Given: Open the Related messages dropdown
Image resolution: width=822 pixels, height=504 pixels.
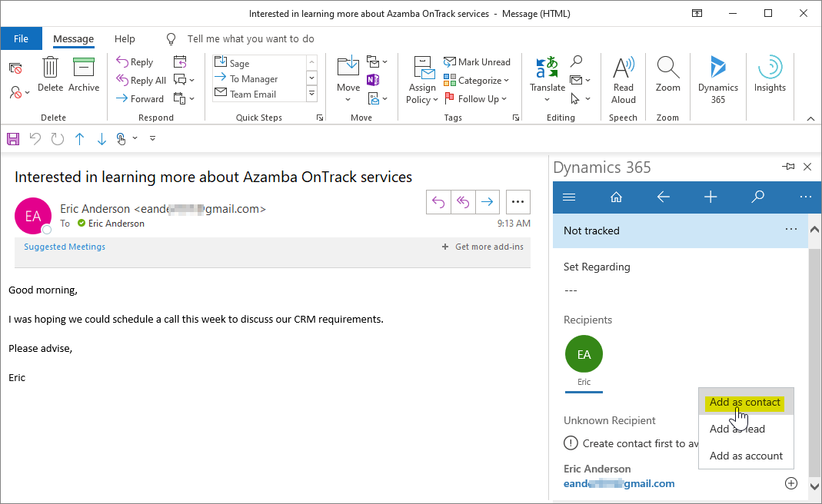Looking at the screenshot, I should 580,80.
